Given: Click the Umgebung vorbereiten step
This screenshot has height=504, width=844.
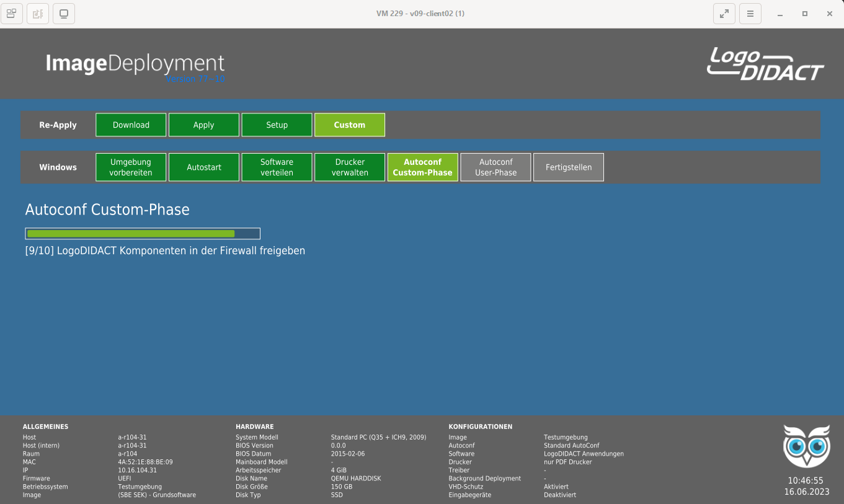Looking at the screenshot, I should coord(131,167).
